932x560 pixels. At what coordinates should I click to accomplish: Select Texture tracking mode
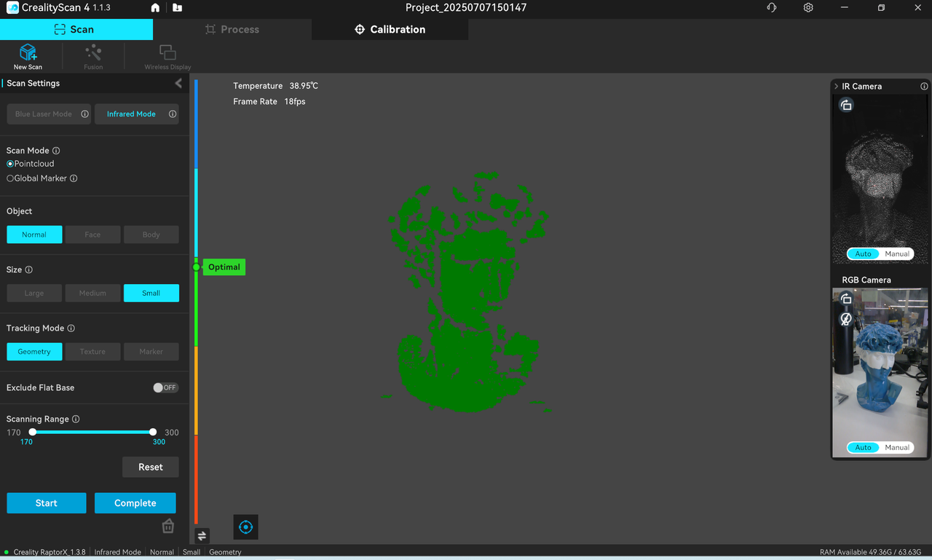coord(92,352)
